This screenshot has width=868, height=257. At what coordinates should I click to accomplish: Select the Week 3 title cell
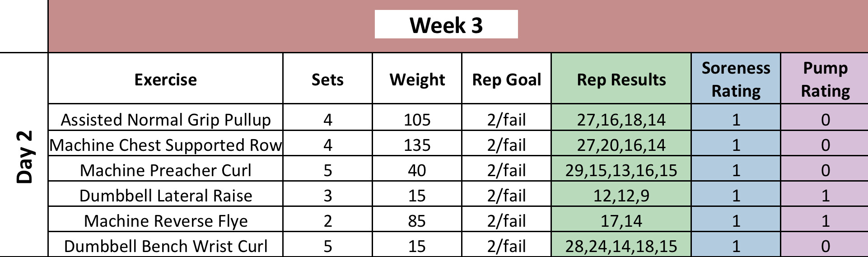click(446, 25)
